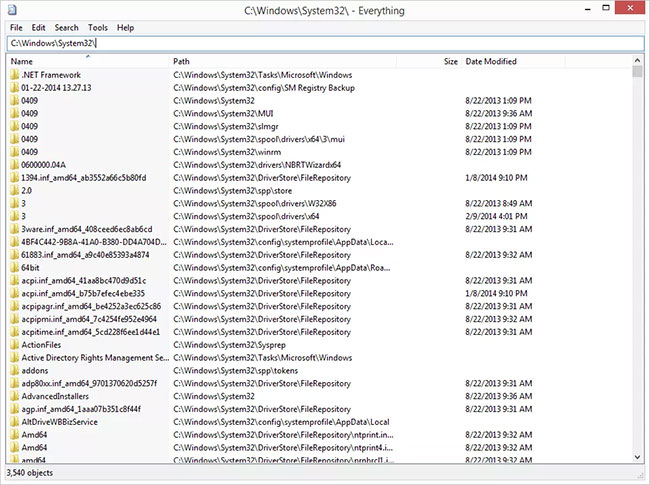Screen dimensions: 650x485
Task: Click folder icon for 0600000.04A
Action: click(x=15, y=165)
